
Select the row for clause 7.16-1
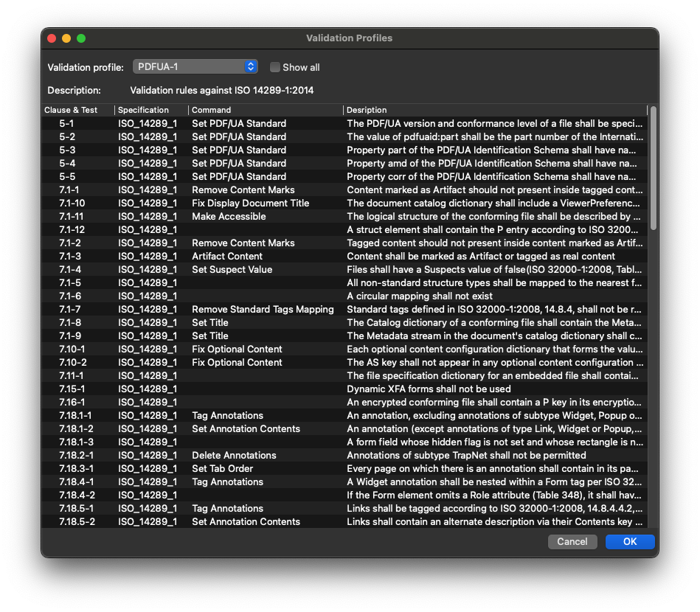pos(344,403)
